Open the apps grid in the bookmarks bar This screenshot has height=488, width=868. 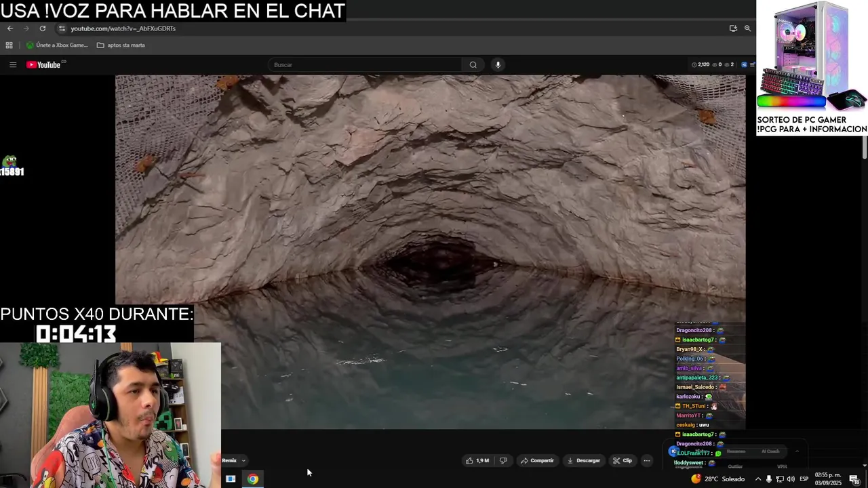[x=9, y=45]
